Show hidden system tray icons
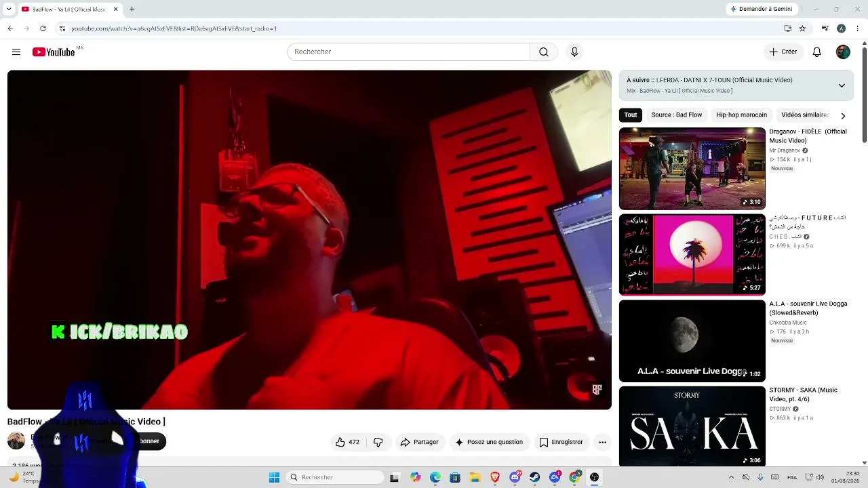Screen dimensions: 868x488 (x=731, y=477)
